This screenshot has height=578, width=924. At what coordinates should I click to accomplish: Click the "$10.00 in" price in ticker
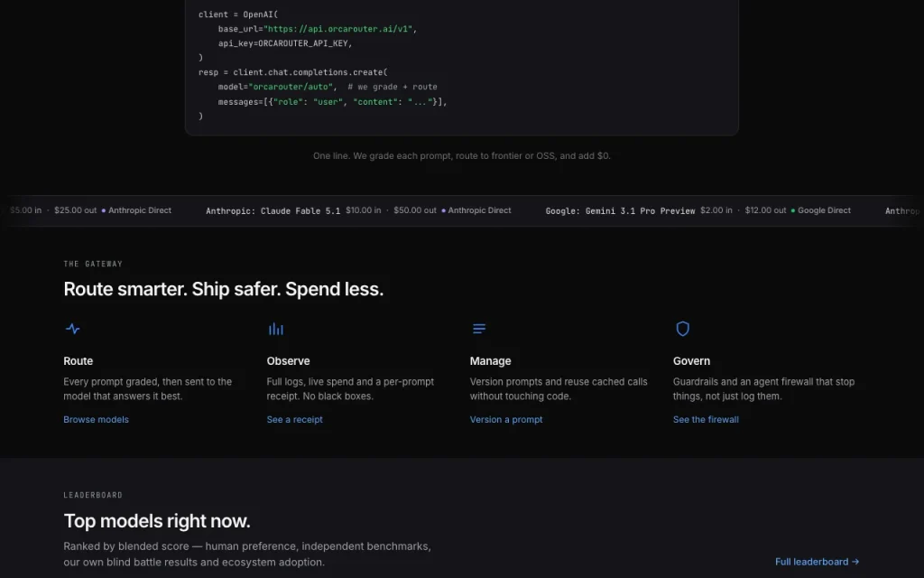(x=363, y=210)
